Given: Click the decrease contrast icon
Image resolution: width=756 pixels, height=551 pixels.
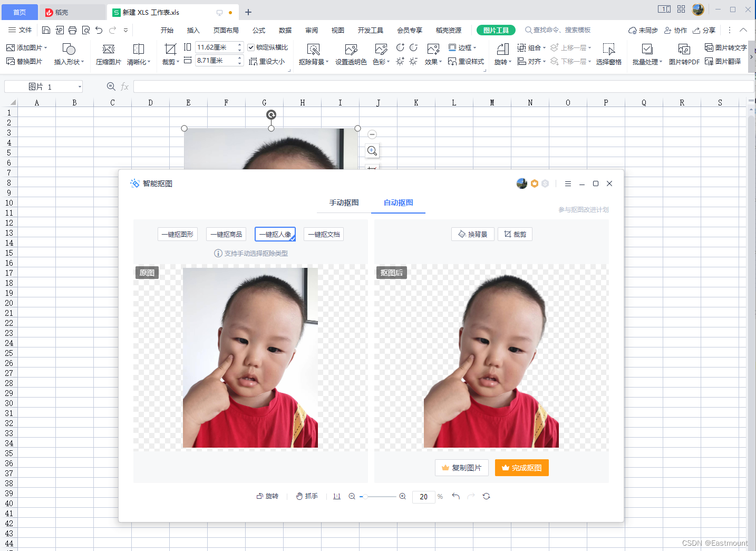Looking at the screenshot, I should (413, 47).
